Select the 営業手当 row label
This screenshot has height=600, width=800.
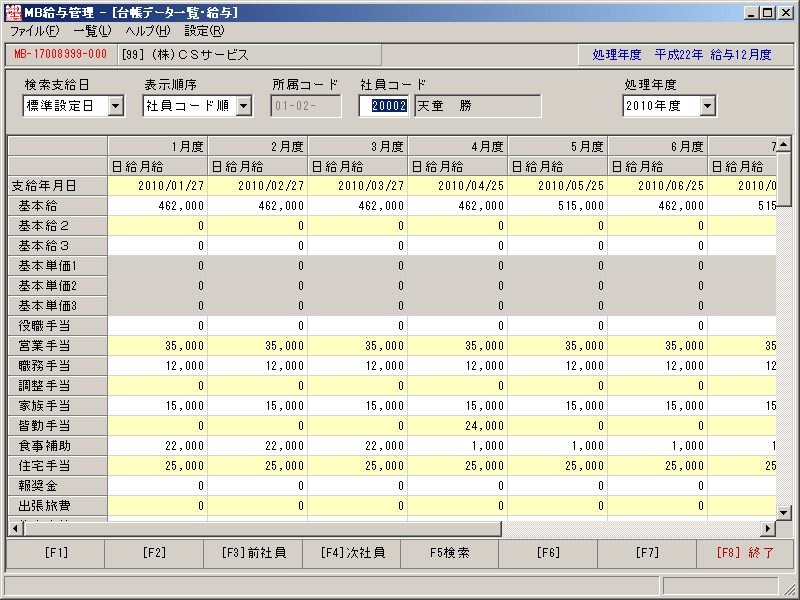58,346
